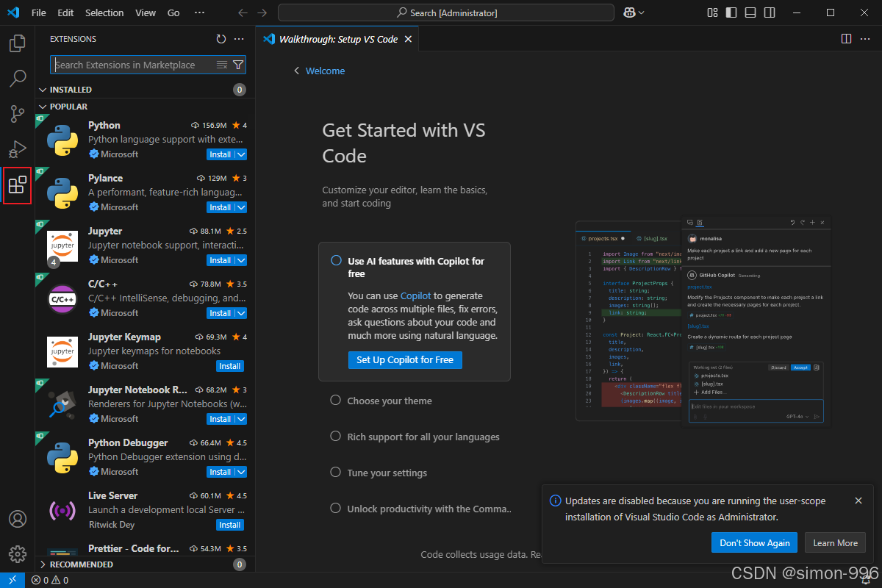Open the Edit menu
This screenshot has height=588, width=882.
[x=65, y=12]
